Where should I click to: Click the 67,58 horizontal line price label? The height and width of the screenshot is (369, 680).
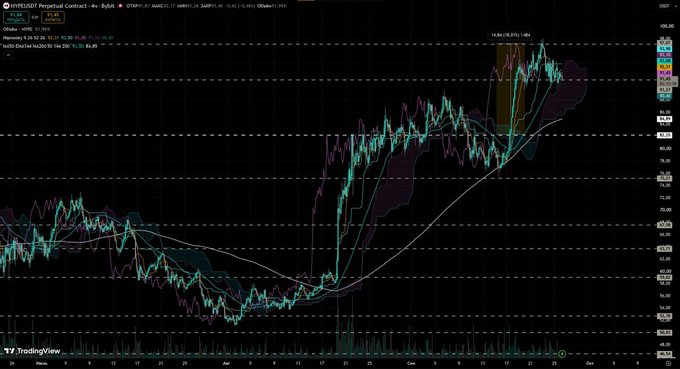click(x=665, y=225)
